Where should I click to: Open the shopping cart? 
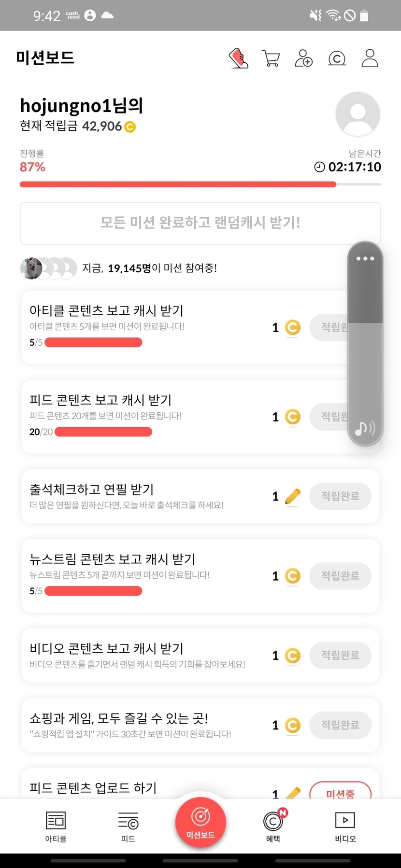pyautogui.click(x=271, y=58)
